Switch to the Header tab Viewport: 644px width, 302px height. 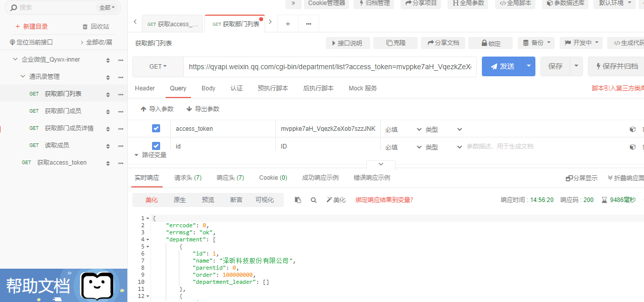[145, 88]
